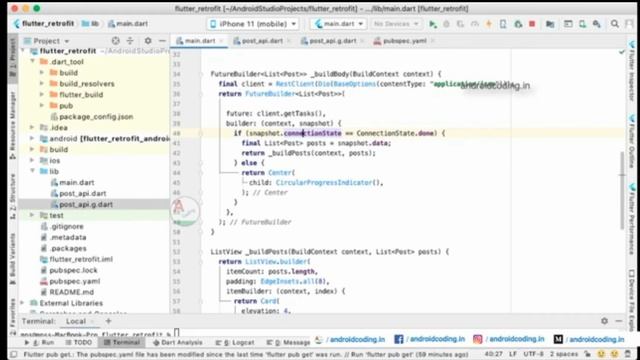Switch to the post_api.g.dart editor tab
The image size is (640, 360).
click(x=332, y=41)
